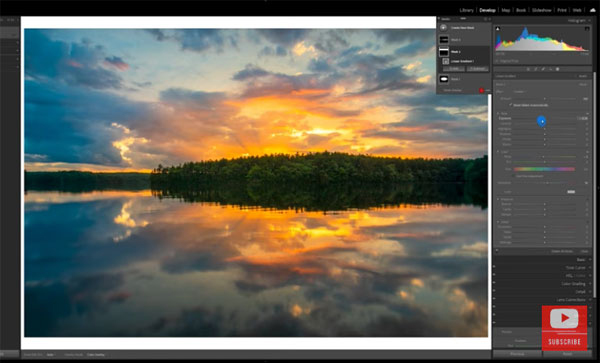Screen dimensions: 600x363
Task: Switch to the Library module
Action: click(466, 10)
